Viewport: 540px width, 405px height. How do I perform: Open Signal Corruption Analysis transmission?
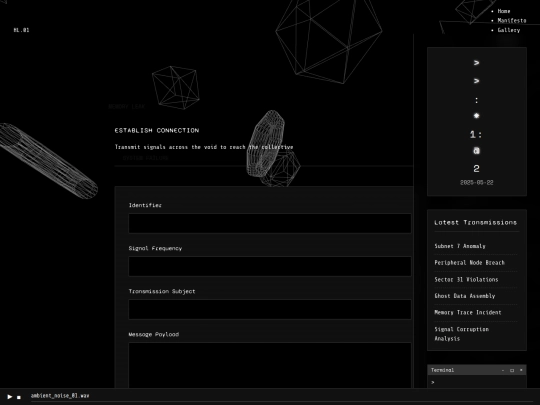pyautogui.click(x=461, y=334)
